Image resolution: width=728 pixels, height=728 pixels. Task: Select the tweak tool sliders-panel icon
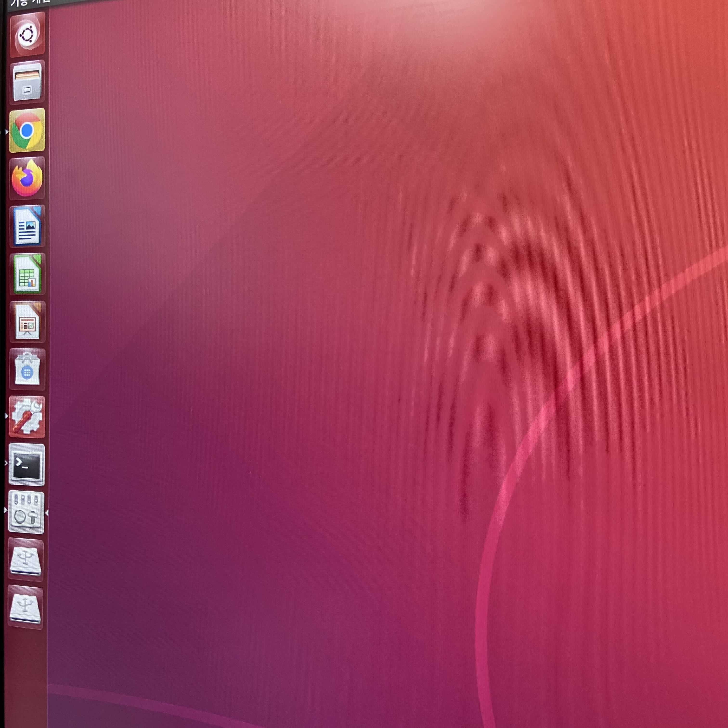(26, 513)
